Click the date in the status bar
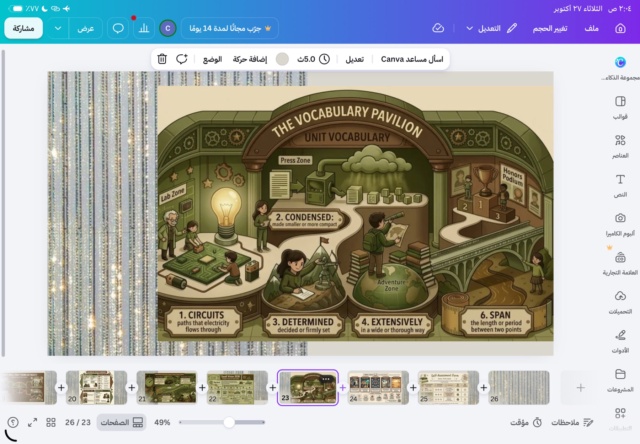The height and width of the screenshot is (444, 640). click(579, 9)
